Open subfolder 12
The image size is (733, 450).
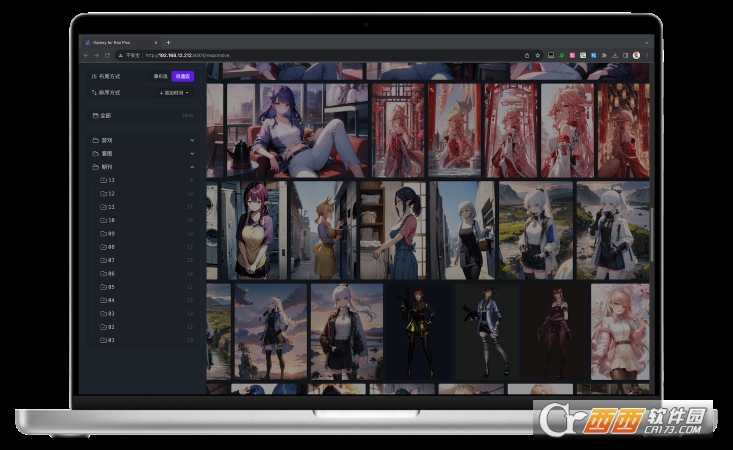[147, 193]
